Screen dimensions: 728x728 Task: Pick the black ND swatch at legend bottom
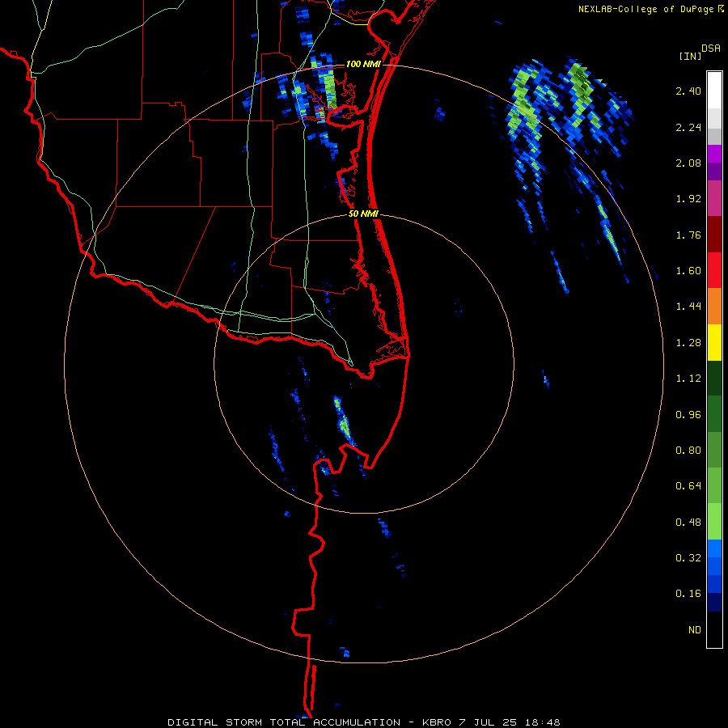(x=714, y=629)
